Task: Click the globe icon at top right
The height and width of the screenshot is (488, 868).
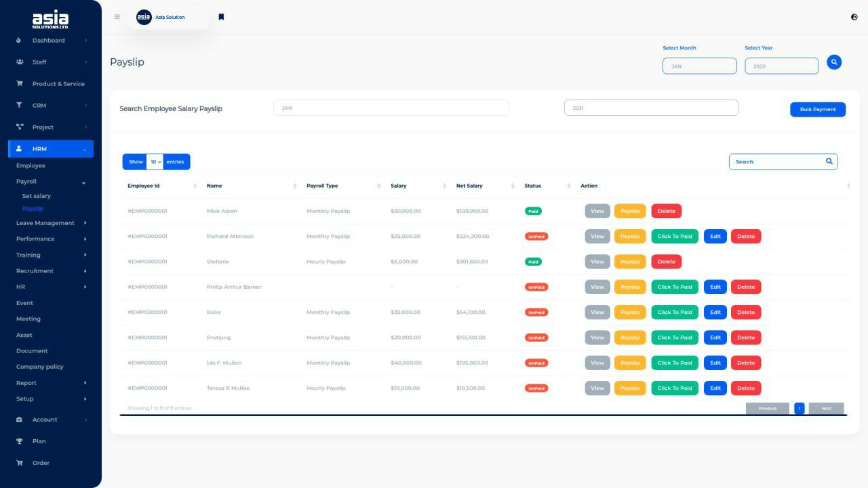Action: pos(854,17)
